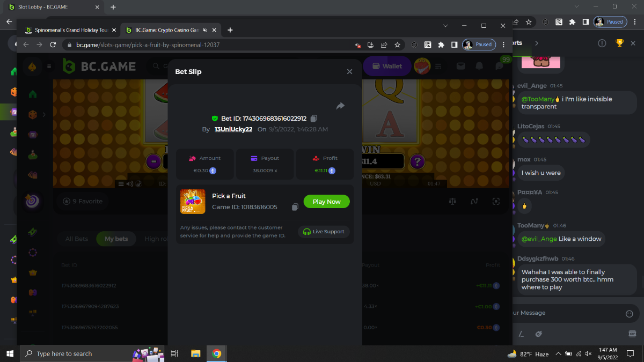Open Live Support chat
The height and width of the screenshot is (362, 644).
(x=324, y=232)
